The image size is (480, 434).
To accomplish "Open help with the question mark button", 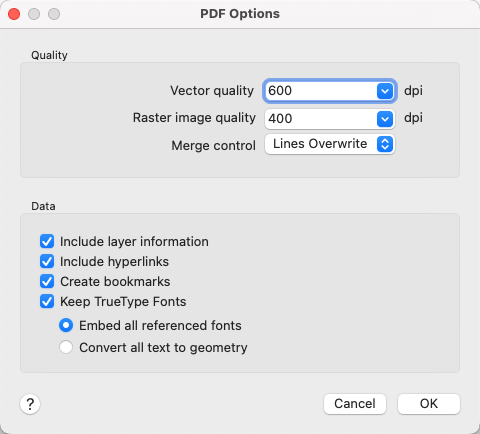I will click(x=30, y=404).
